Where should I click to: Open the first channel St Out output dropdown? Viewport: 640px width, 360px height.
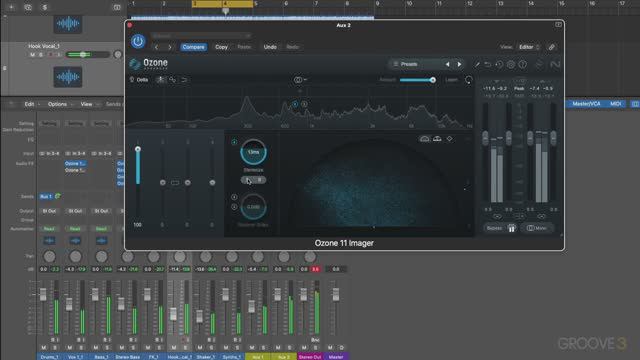click(x=49, y=211)
